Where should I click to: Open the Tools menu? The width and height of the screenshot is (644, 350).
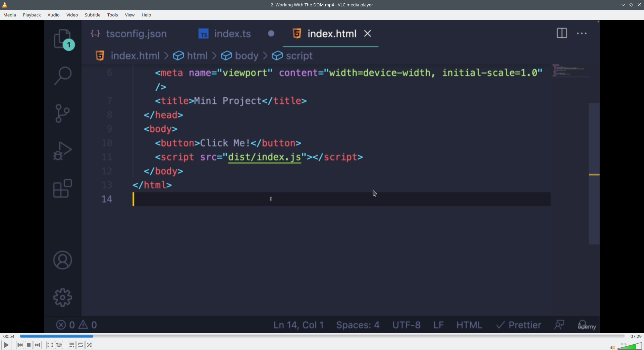point(113,15)
